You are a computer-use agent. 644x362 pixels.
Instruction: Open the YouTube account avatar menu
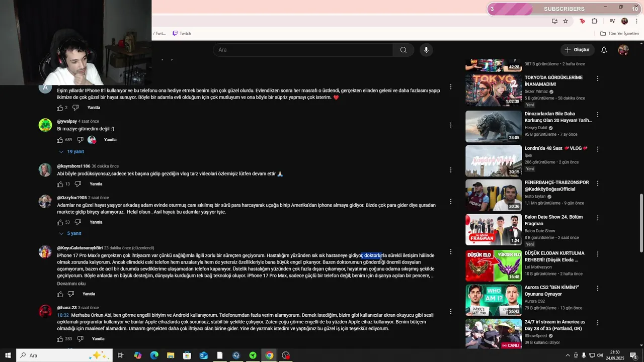click(x=623, y=50)
